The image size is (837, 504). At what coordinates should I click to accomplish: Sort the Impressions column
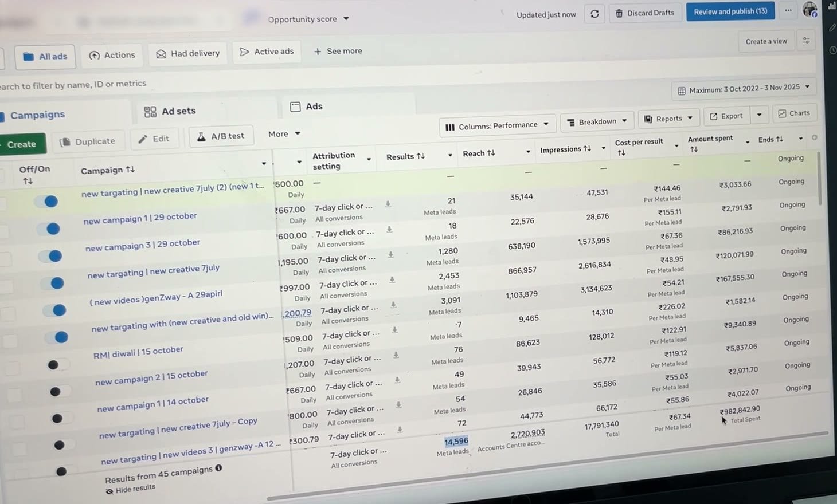click(587, 148)
